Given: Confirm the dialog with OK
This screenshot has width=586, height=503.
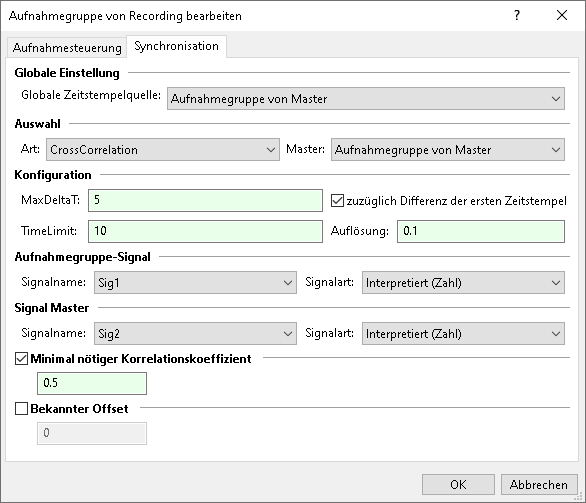Looking at the screenshot, I should click(458, 485).
